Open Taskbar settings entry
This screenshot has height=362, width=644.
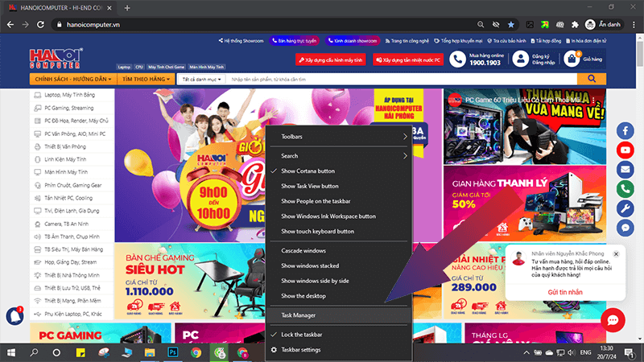tap(340, 350)
